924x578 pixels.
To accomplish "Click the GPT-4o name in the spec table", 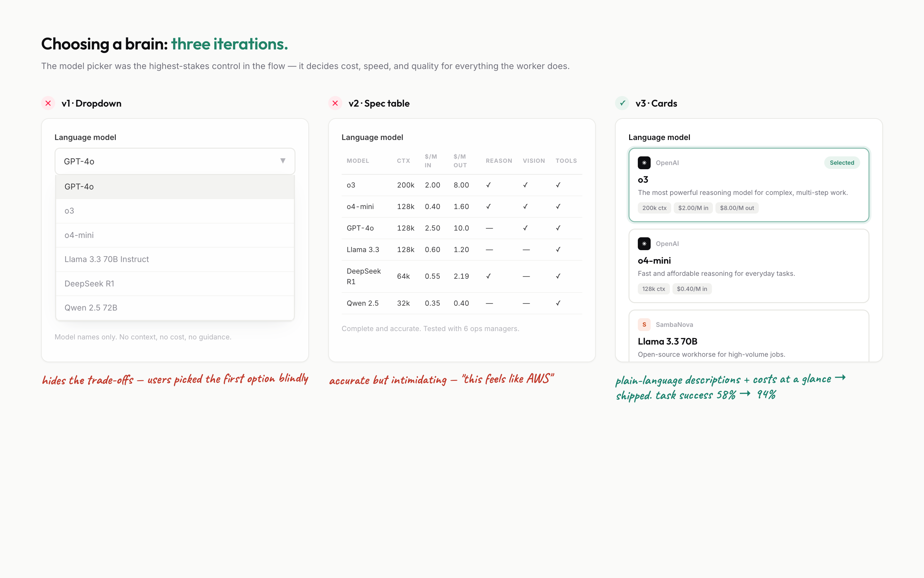I will [360, 228].
